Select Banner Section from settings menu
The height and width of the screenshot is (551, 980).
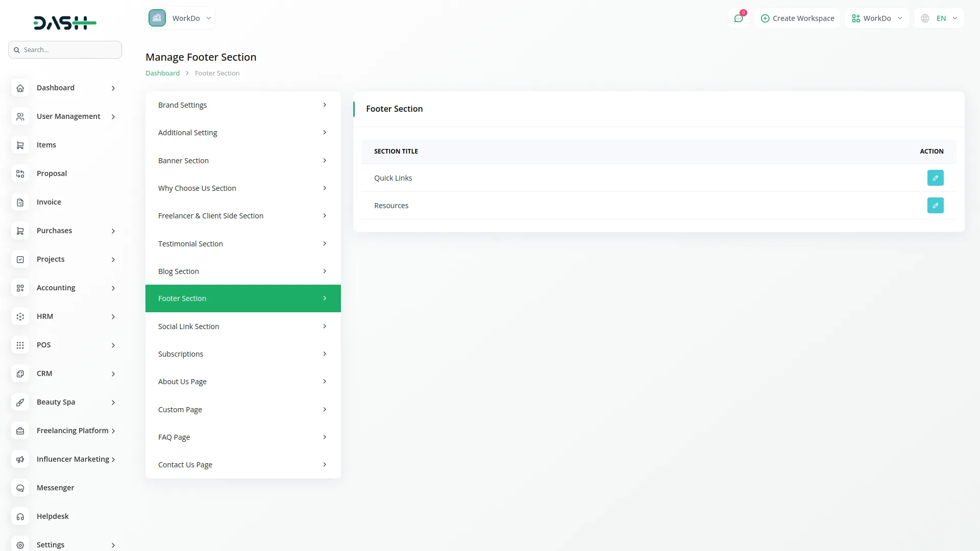click(242, 160)
